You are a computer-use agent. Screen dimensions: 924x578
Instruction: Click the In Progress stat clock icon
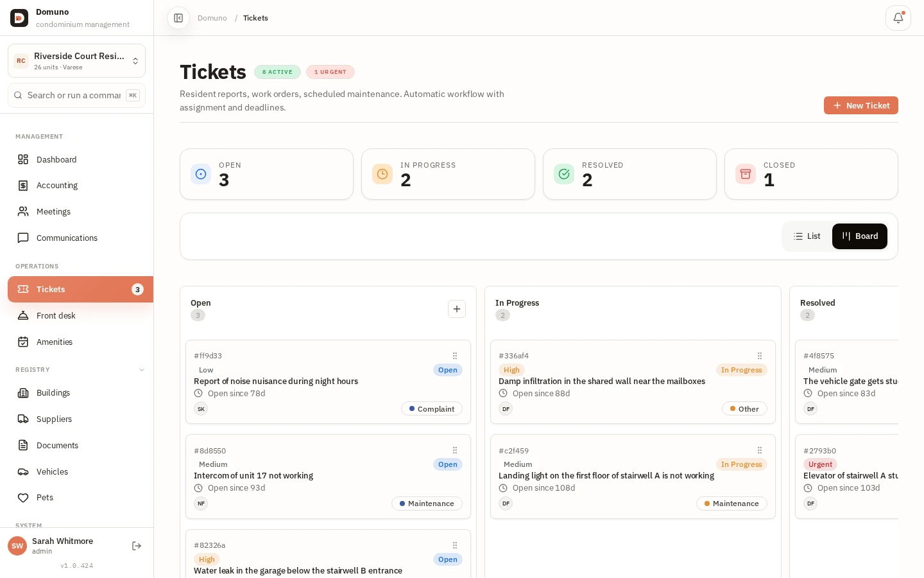coord(382,174)
